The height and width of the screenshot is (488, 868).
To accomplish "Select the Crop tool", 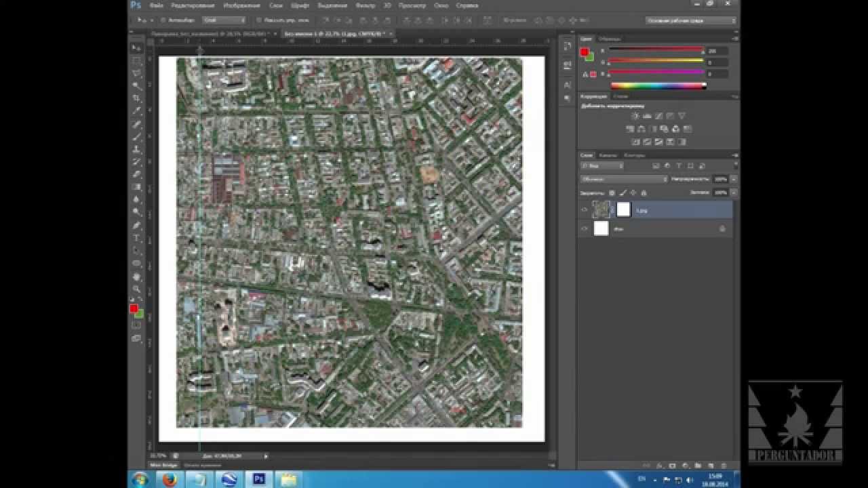I will (136, 98).
